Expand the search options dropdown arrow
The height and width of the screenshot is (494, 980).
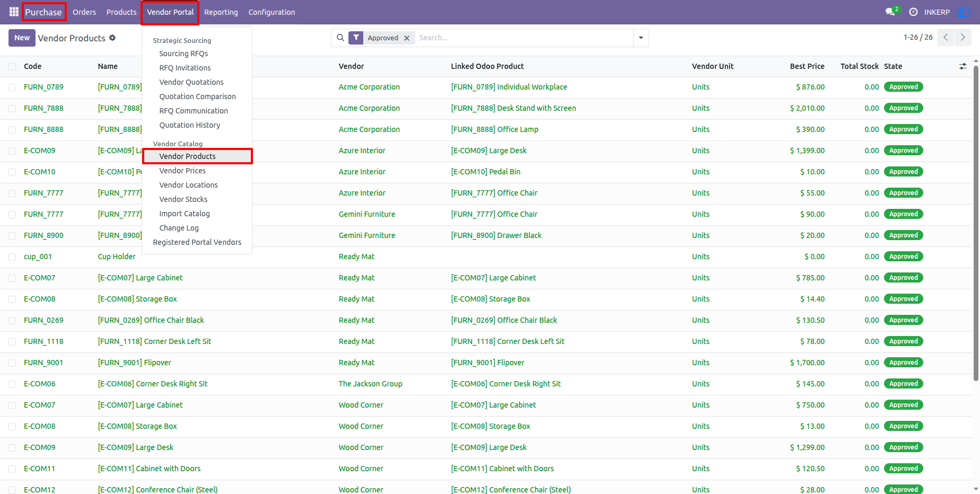tap(641, 38)
